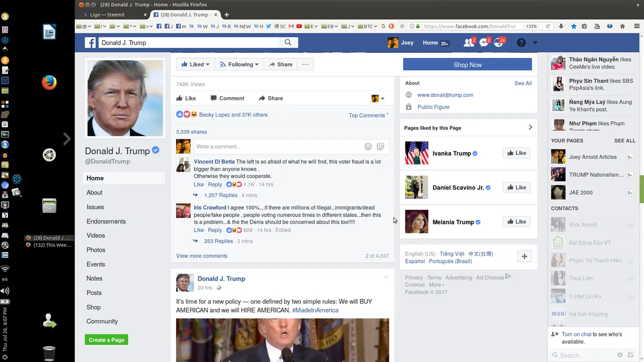This screenshot has height=362, width=644.
Task: Open the Following dropdown
Action: pyautogui.click(x=239, y=64)
